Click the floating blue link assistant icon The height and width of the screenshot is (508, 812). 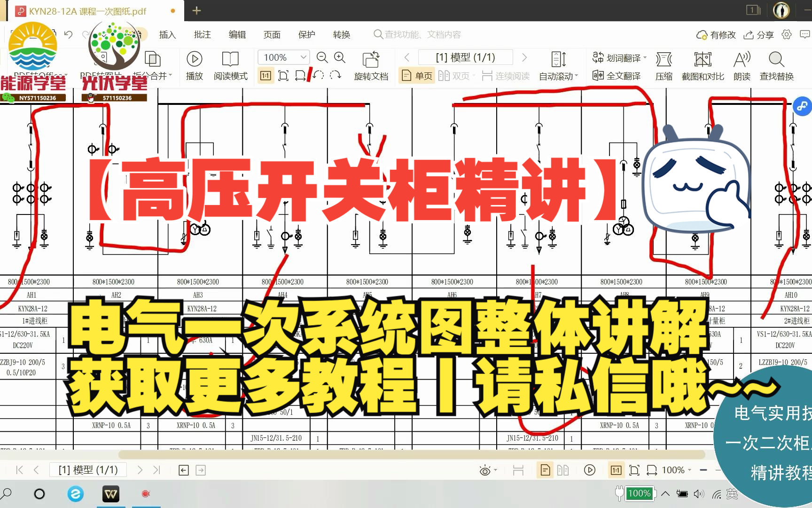point(802,106)
